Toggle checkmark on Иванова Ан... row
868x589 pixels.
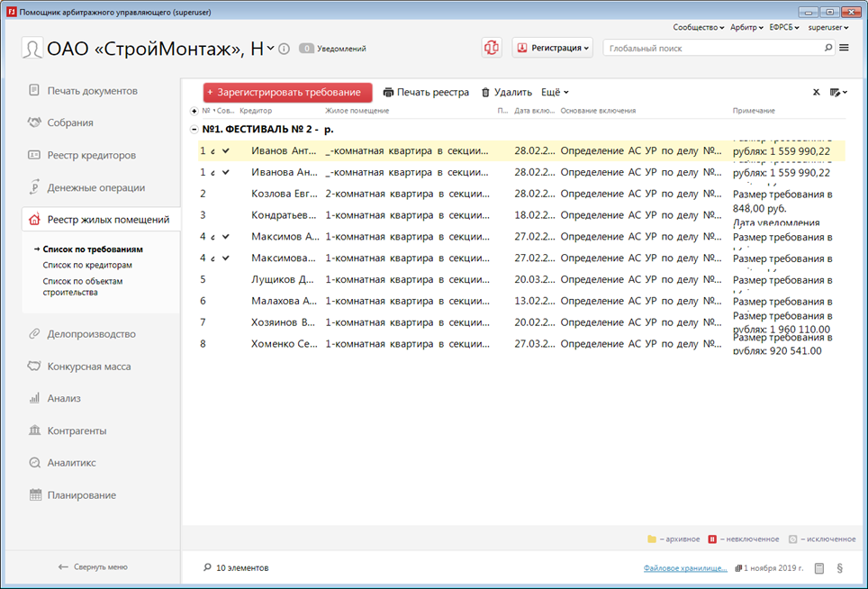tap(225, 172)
